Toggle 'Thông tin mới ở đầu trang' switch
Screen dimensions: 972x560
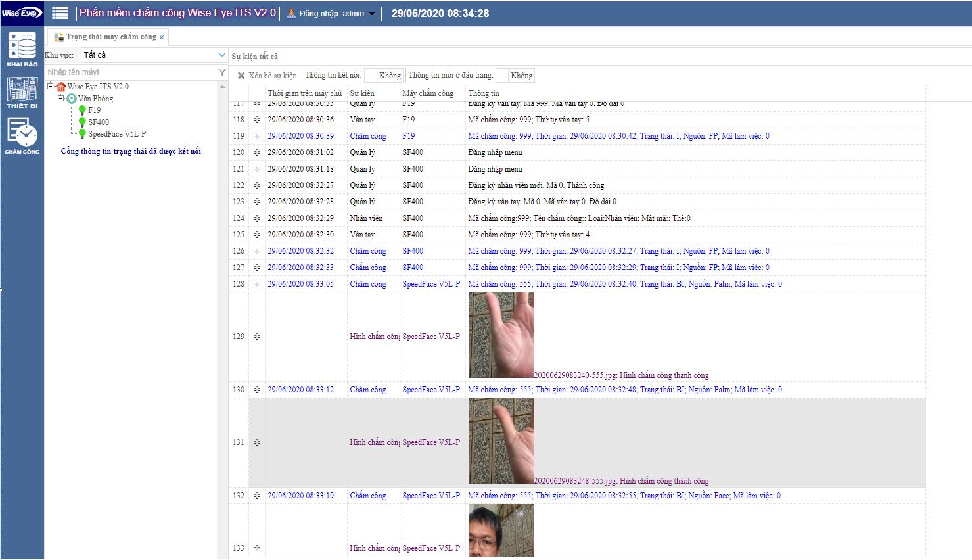515,76
